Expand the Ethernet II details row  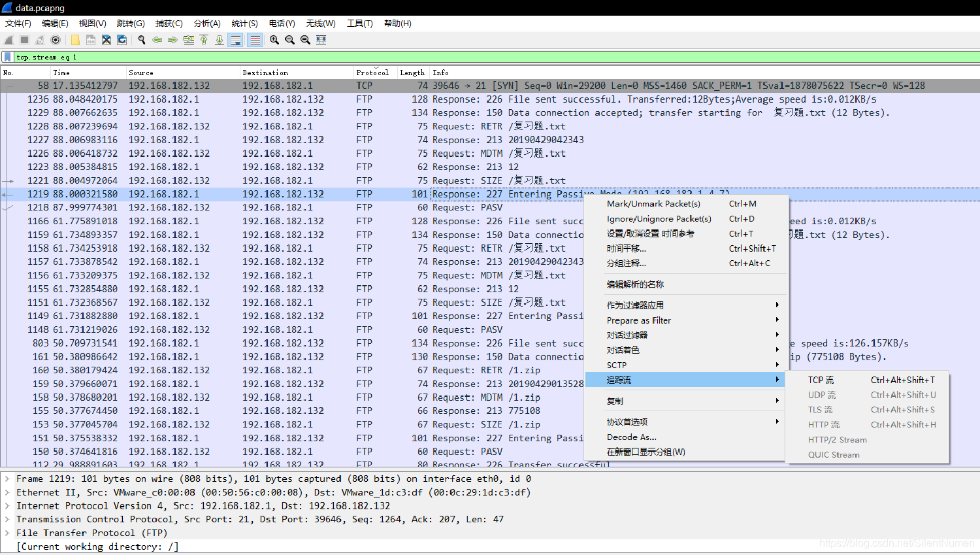pos(7,493)
